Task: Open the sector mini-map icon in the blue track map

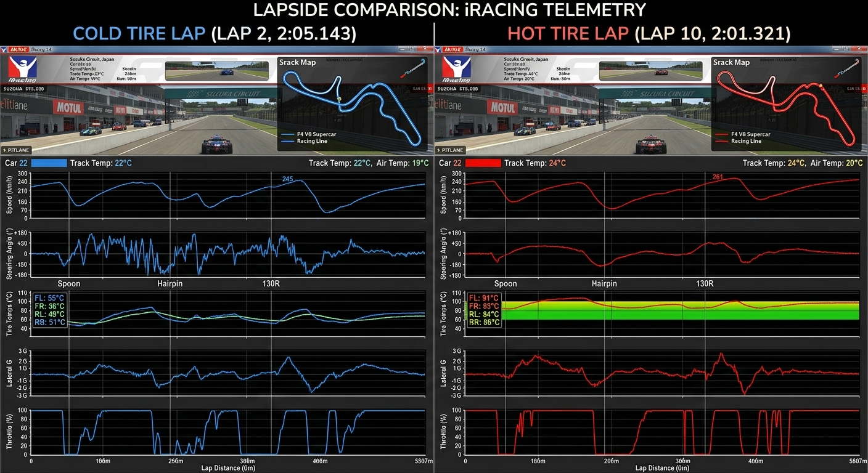Action: [x=412, y=67]
